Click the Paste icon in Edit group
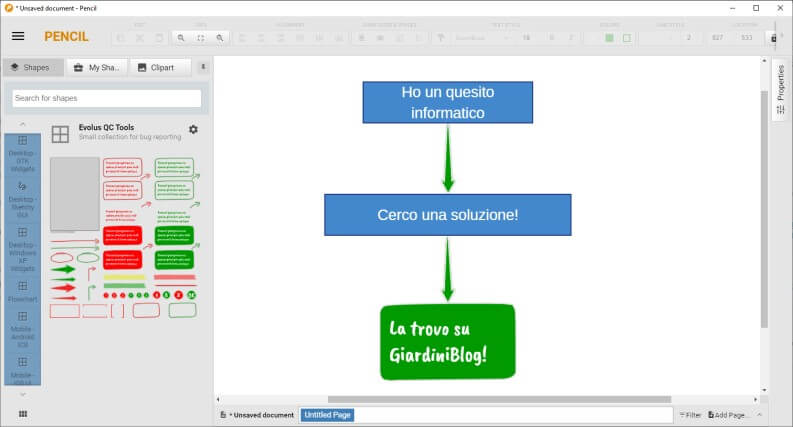Screen dimensions: 793x427 159,38
